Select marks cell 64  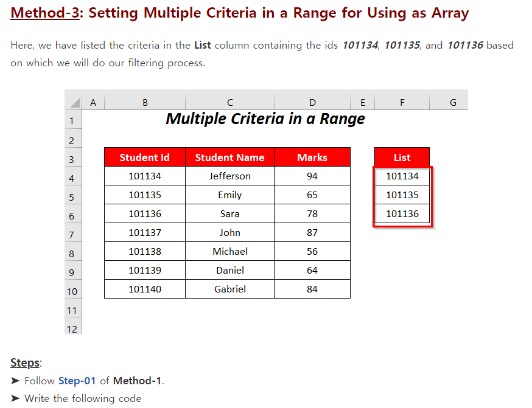pyautogui.click(x=312, y=270)
